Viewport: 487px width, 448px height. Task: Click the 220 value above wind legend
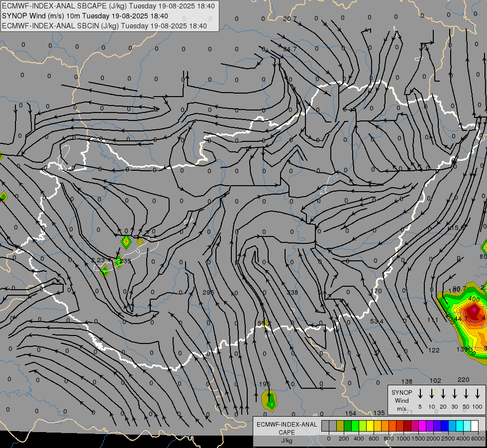[x=464, y=379]
